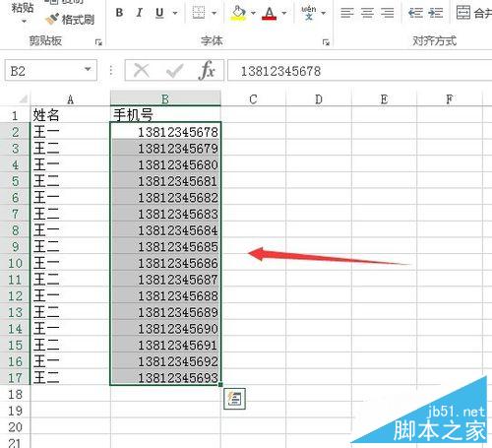Expand the borders dropdown arrow
This screenshot has height=448, width=492.
214,13
